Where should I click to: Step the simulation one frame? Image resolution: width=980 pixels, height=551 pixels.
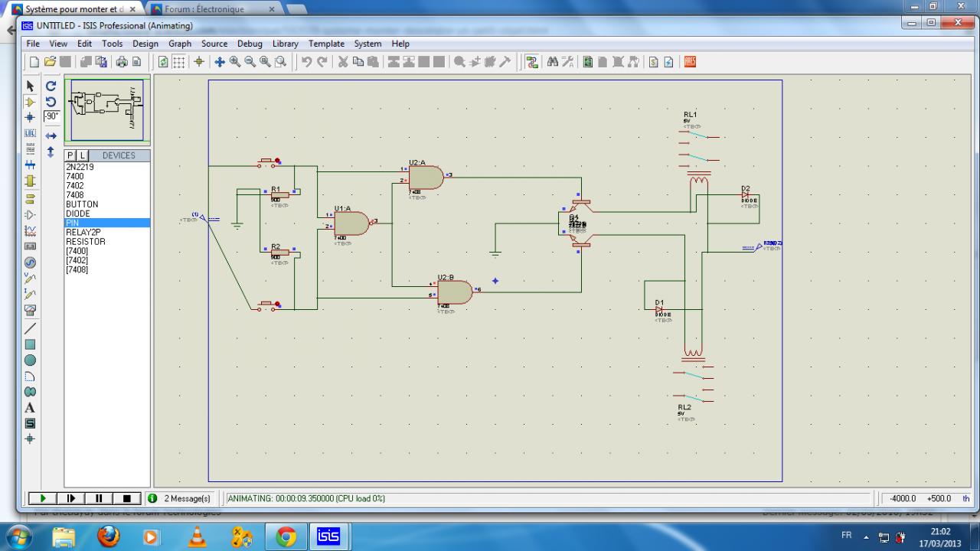71,498
